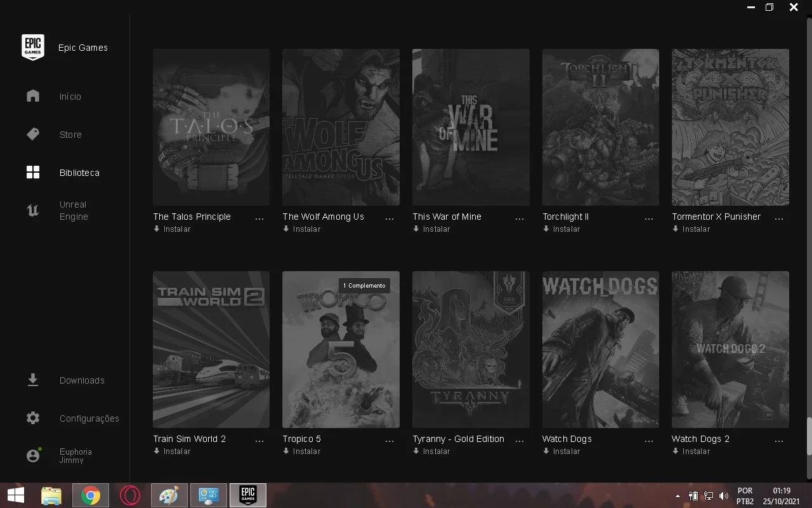Go to the Store section

70,135
